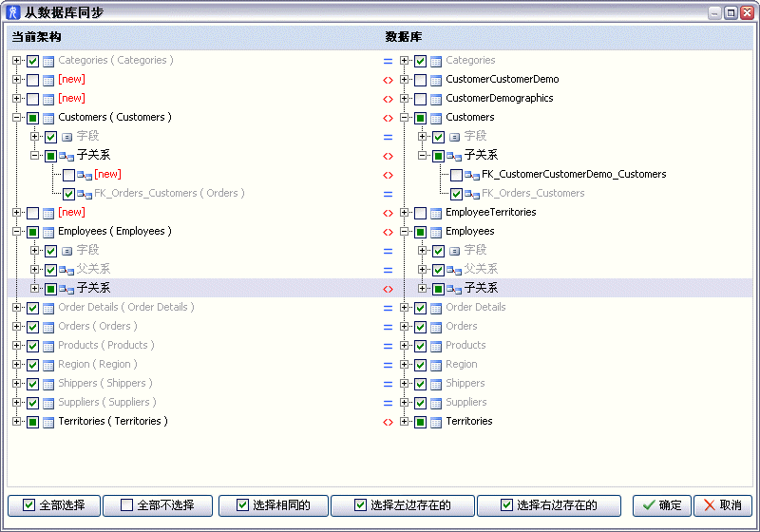Click the 全部选择 button
This screenshot has height=532, width=760.
(54, 505)
